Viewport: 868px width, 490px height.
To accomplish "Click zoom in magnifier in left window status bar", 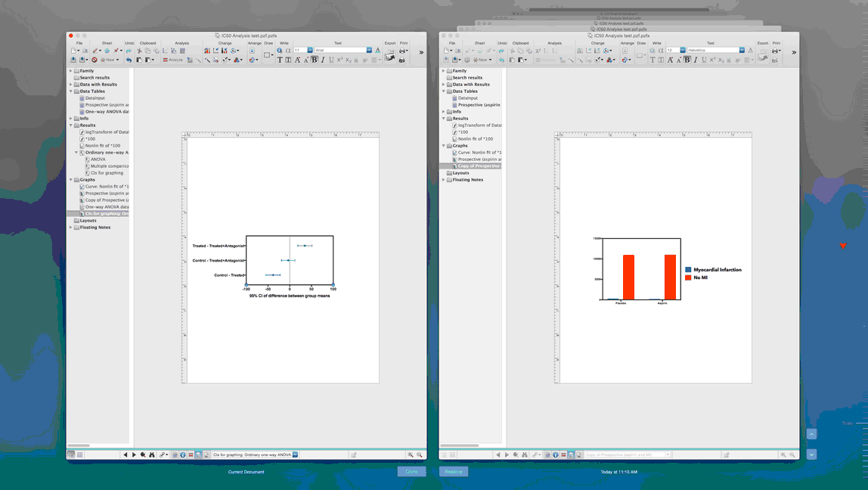I will point(411,455).
